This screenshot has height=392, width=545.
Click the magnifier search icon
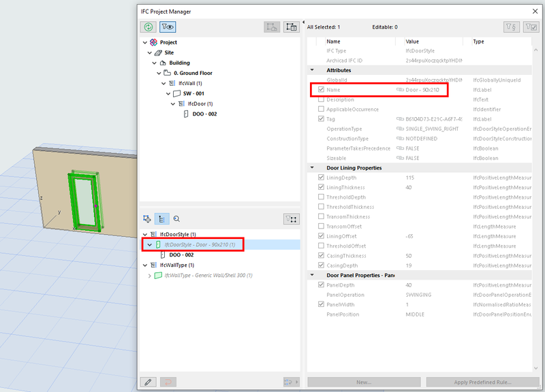[176, 218]
